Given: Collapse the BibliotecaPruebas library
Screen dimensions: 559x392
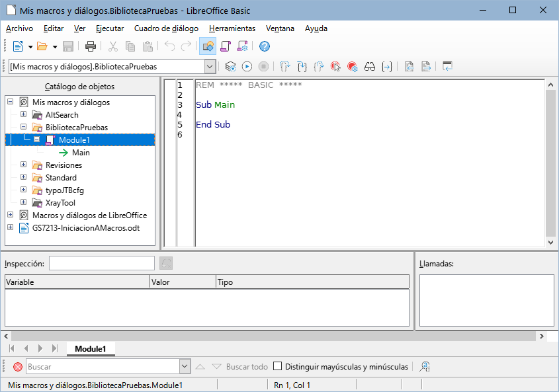Looking at the screenshot, I should point(24,126).
